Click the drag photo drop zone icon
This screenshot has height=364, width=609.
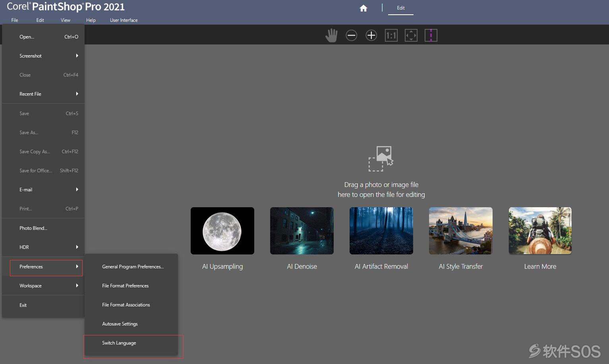coord(381,159)
